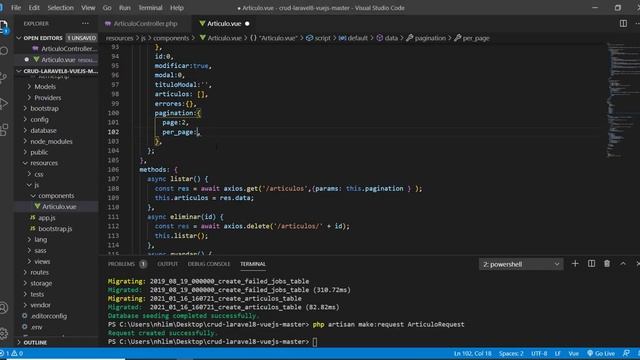The image size is (640, 360).
Task: Click errors and warnings status indicator
Action: click(12, 353)
